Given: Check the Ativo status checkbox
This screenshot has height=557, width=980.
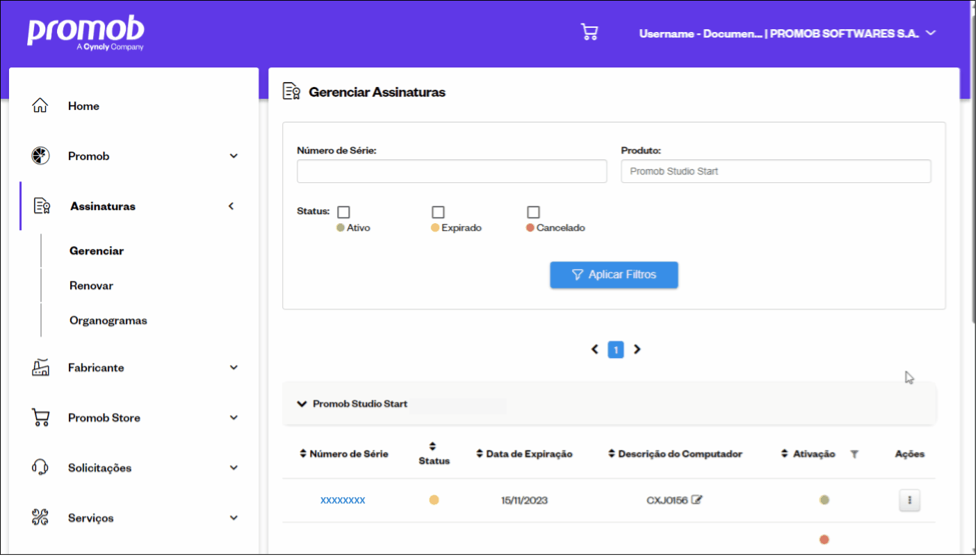Looking at the screenshot, I should 343,212.
